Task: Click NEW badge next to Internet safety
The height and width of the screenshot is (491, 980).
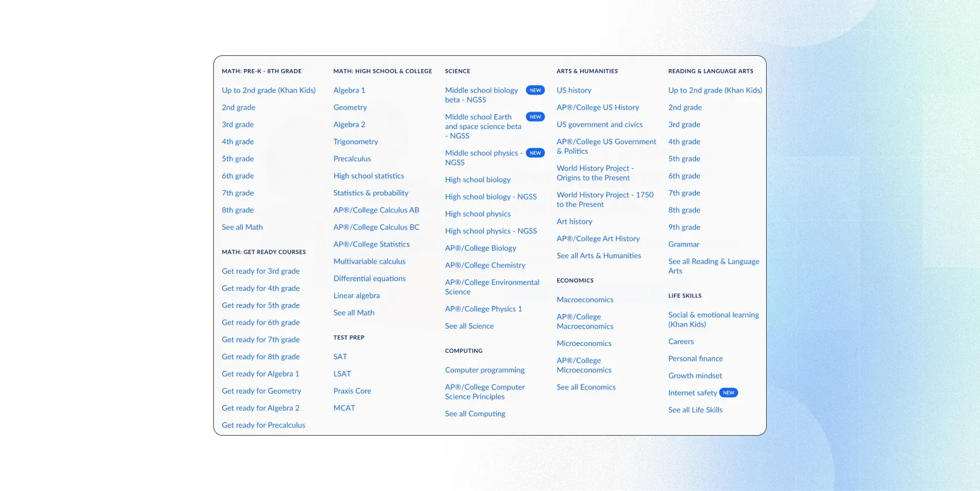Action: tap(729, 393)
